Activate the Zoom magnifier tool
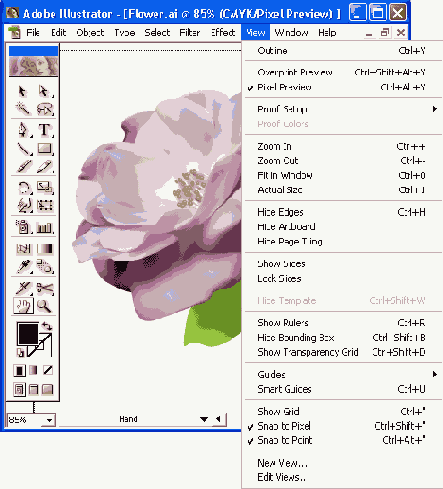The height and width of the screenshot is (489, 443). pyautogui.click(x=44, y=306)
